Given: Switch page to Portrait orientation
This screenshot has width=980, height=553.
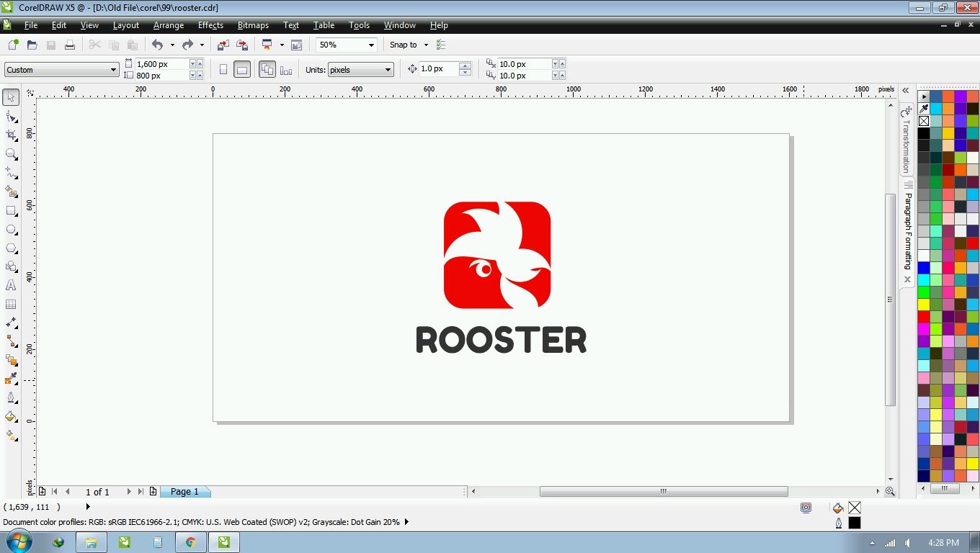Looking at the screenshot, I should coord(223,70).
